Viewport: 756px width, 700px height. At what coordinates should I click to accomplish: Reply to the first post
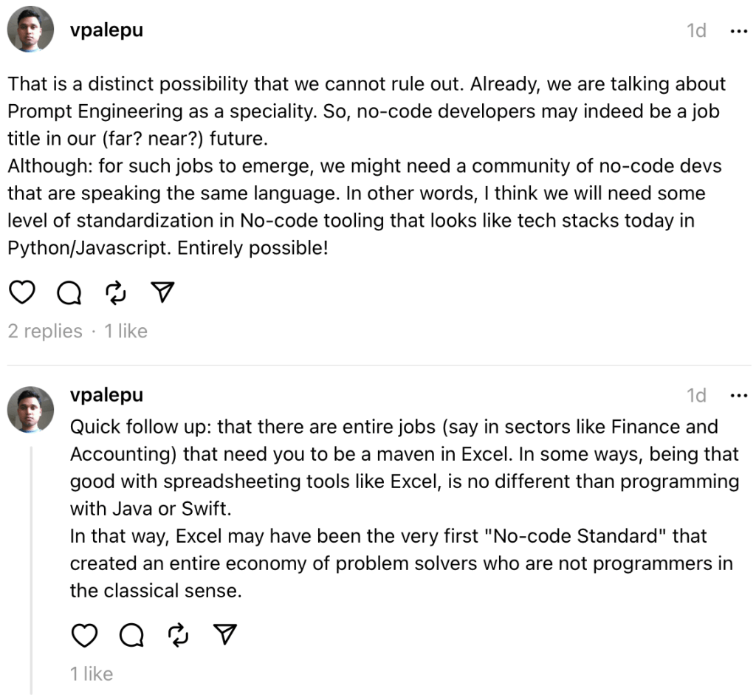pyautogui.click(x=69, y=293)
